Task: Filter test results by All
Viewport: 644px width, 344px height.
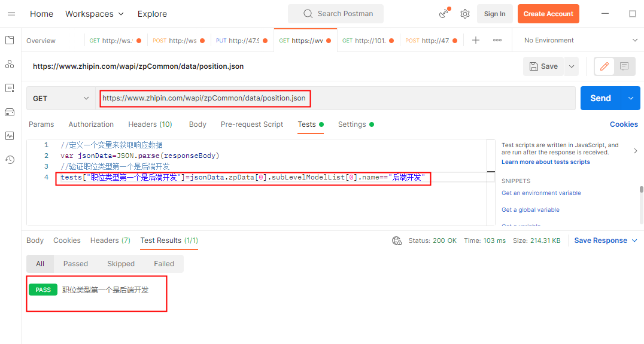Action: [x=40, y=264]
